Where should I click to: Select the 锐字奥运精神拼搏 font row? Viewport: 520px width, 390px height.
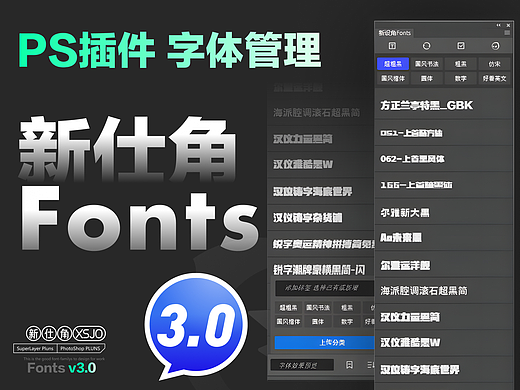point(321,244)
